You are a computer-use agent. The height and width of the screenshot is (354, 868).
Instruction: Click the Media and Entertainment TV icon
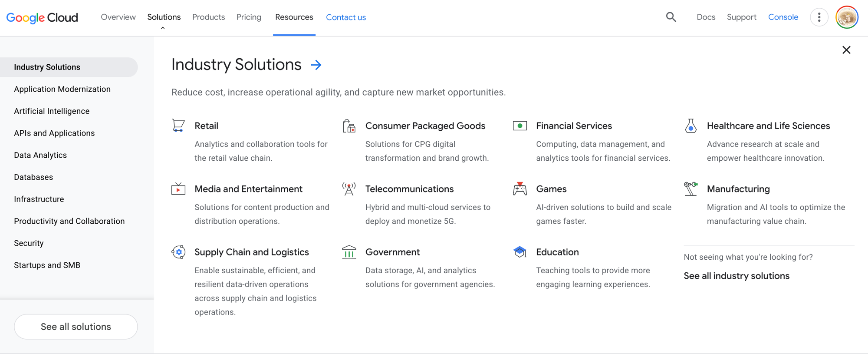click(x=178, y=189)
